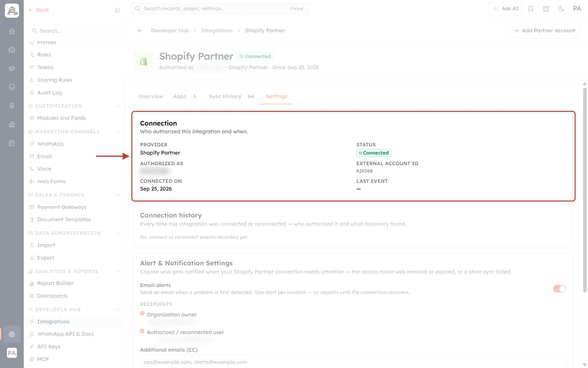Open the megaphone marketing icon
The height and width of the screenshot is (368, 588).
pyautogui.click(x=12, y=68)
